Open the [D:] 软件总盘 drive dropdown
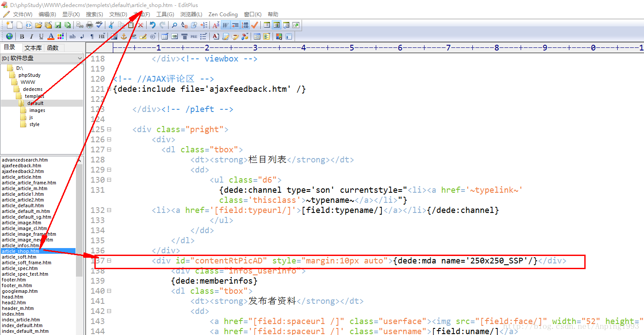The width and height of the screenshot is (644, 335). [42, 58]
